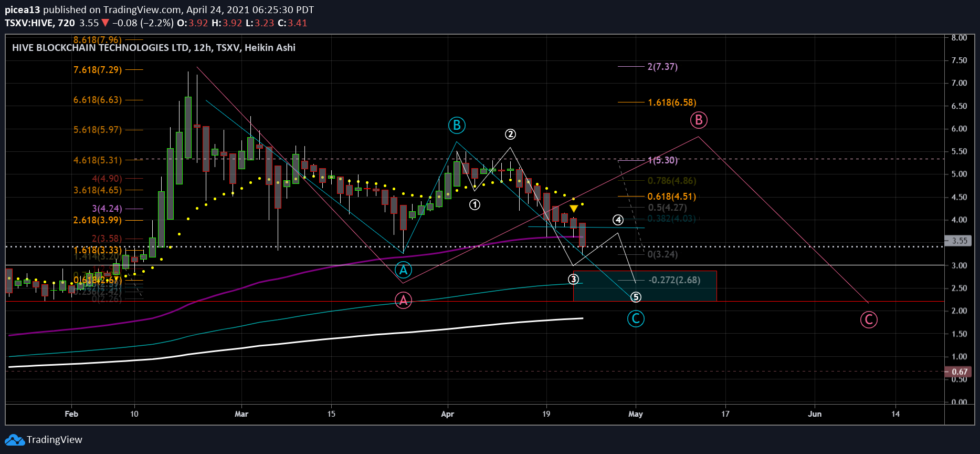Select the 5.618(5.97) Fibonacci label

pos(98,130)
